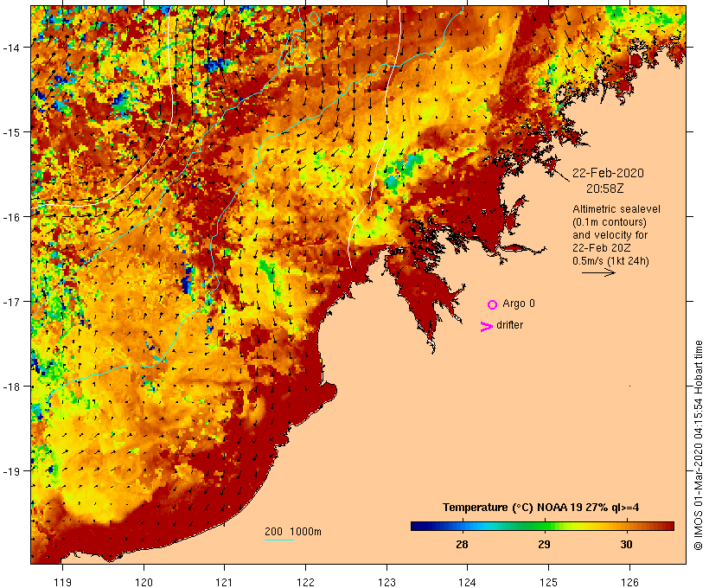Click the 'Altimetric sealevel' text line
This screenshot has width=709, height=588.
click(x=616, y=209)
